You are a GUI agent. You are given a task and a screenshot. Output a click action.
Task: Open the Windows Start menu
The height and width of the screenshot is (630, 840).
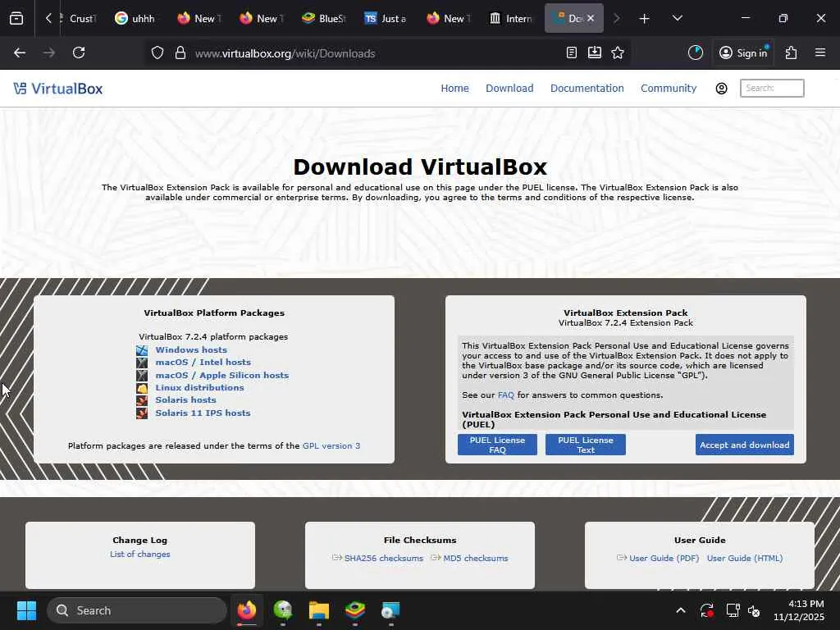click(26, 610)
